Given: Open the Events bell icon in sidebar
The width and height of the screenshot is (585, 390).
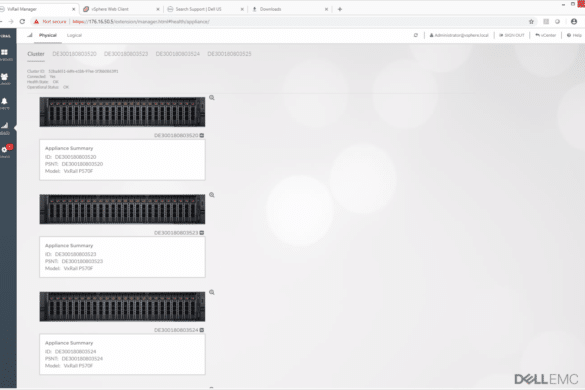Looking at the screenshot, I should click(x=4, y=101).
